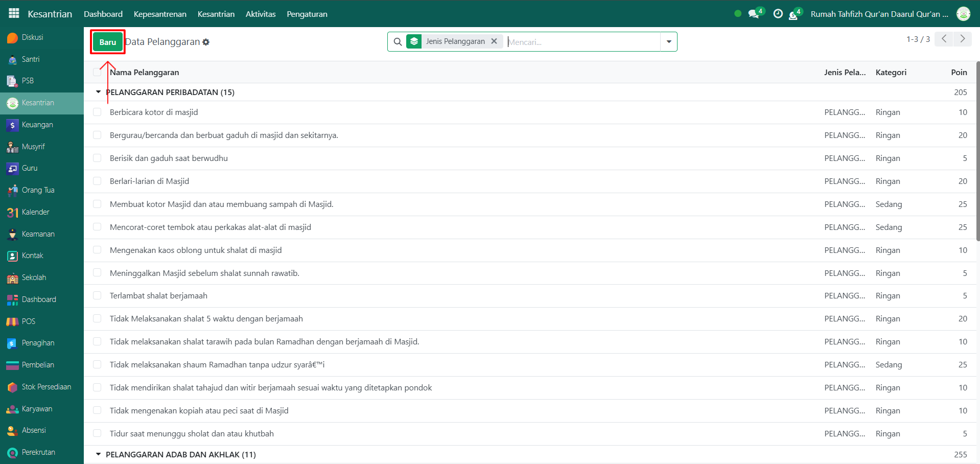Tick the checkbox for Berbicara kotor di masjid
The height and width of the screenshot is (464, 980).
click(x=97, y=112)
